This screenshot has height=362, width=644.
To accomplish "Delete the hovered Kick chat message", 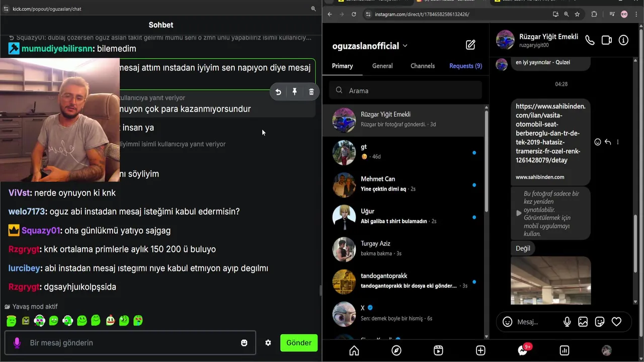I will click(311, 92).
